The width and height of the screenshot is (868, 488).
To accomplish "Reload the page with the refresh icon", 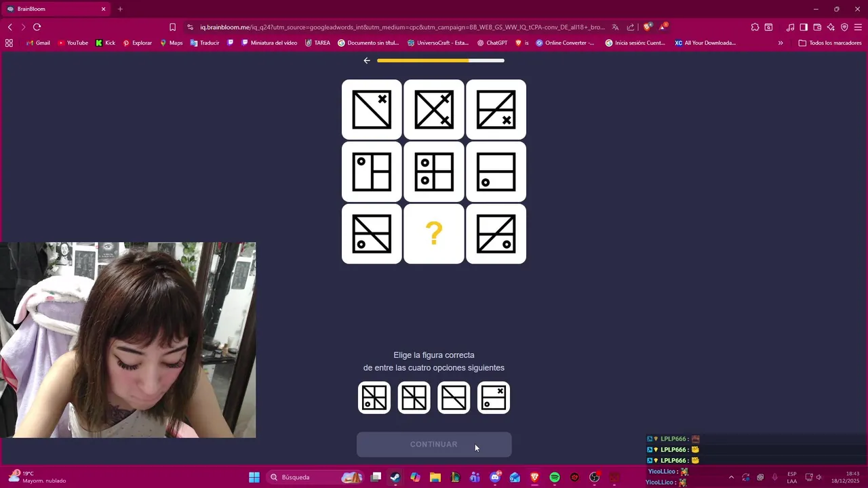I will (37, 27).
